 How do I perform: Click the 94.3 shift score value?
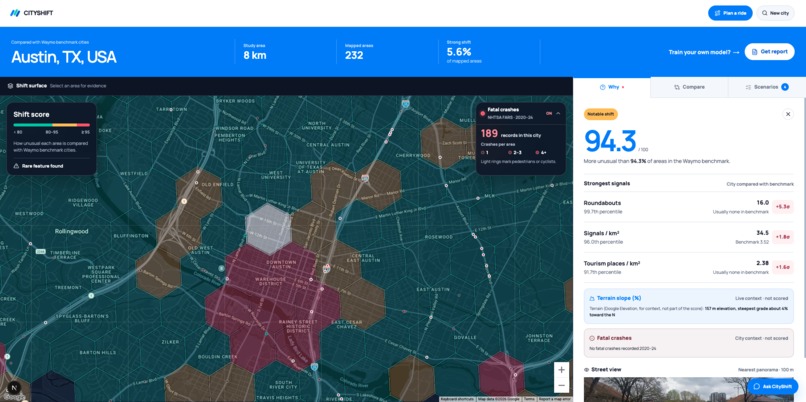[610, 141]
